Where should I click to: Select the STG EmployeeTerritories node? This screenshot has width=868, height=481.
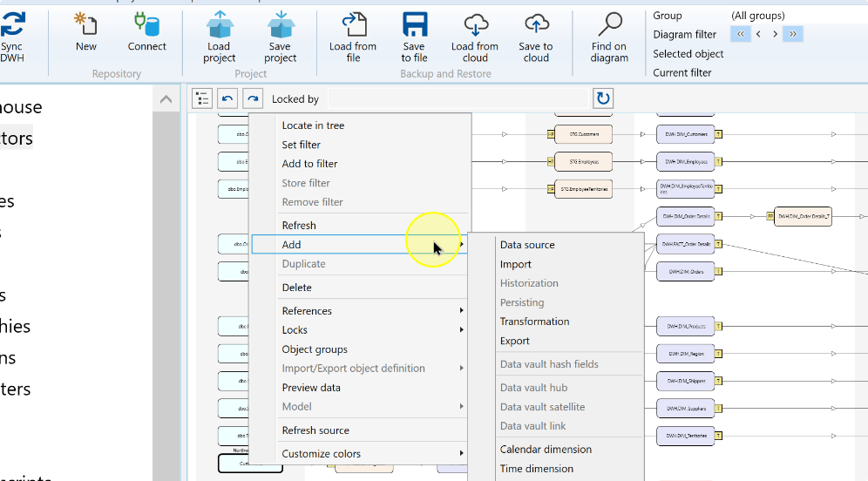pos(584,189)
